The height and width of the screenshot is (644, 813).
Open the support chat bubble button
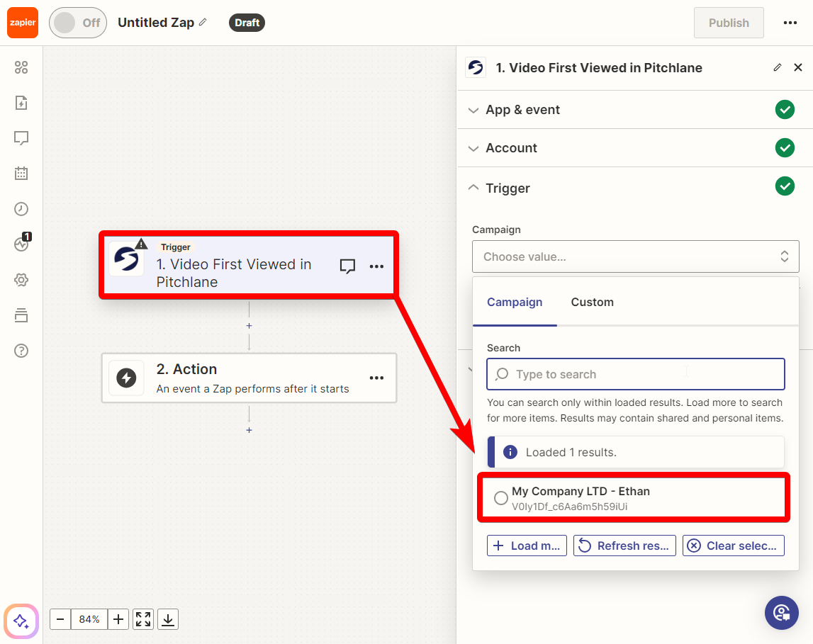pos(781,613)
